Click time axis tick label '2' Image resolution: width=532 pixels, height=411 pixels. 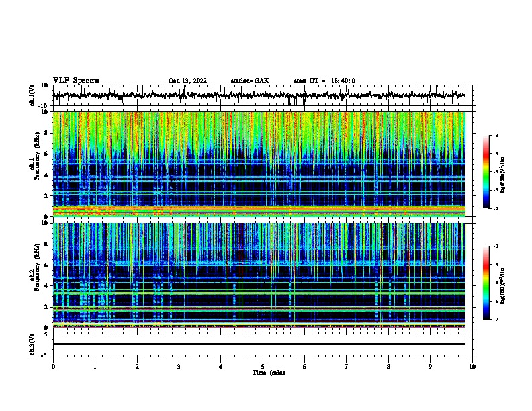pos(137,366)
